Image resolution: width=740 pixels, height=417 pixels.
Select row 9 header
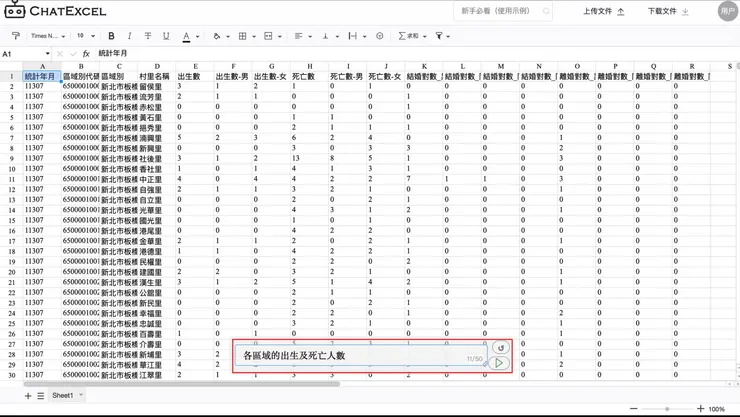pyautogui.click(x=11, y=158)
